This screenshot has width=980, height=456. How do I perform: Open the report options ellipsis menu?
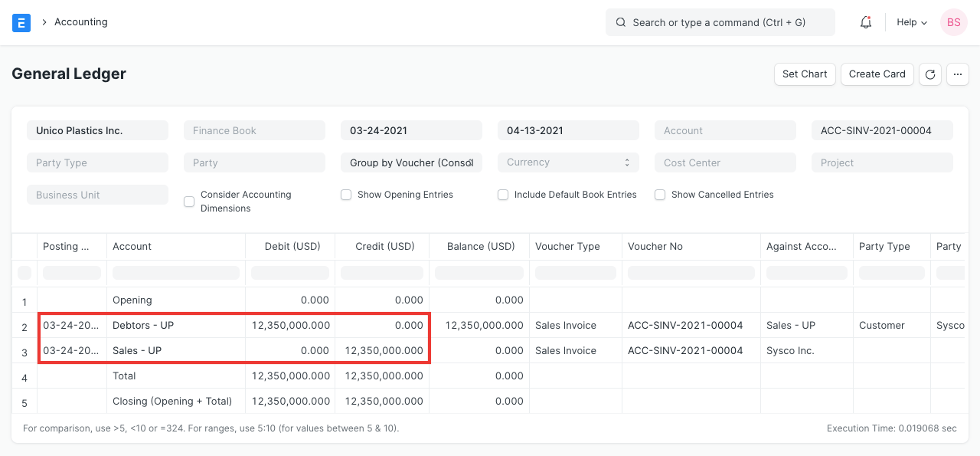[x=957, y=74]
